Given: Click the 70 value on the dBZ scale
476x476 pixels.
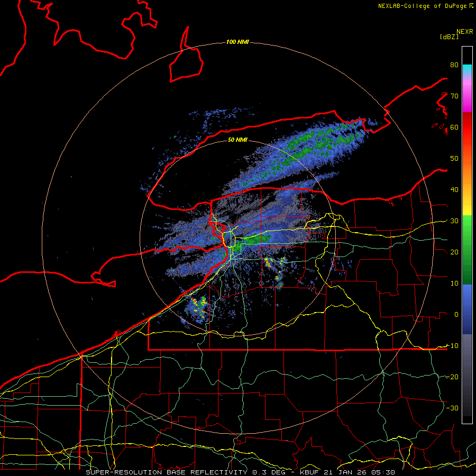Looking at the screenshot, I should click(x=454, y=96).
